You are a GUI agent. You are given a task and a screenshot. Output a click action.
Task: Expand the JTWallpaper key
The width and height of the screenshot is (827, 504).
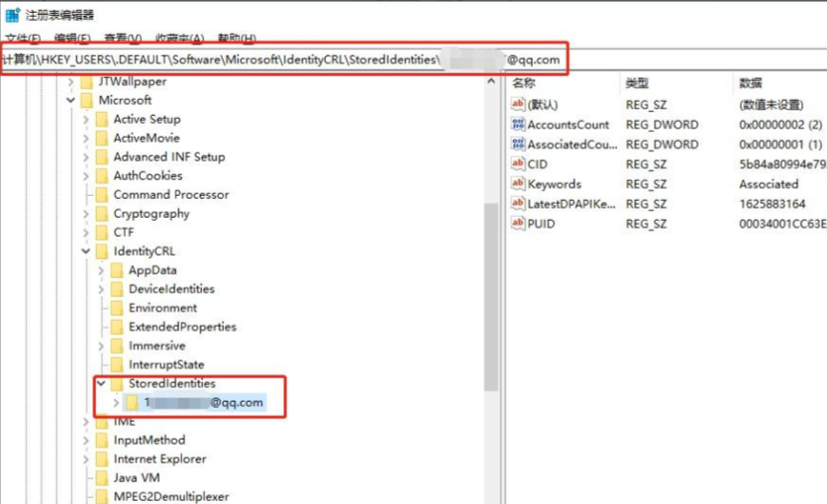coord(70,82)
